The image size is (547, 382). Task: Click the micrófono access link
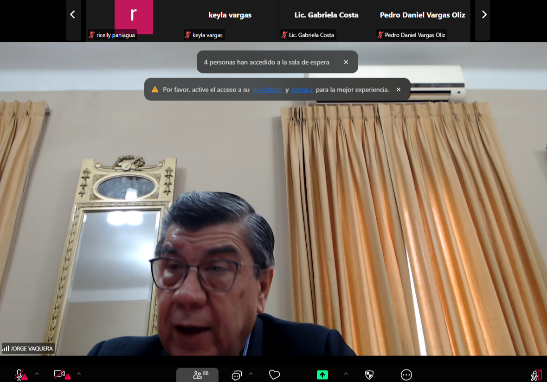pos(267,90)
